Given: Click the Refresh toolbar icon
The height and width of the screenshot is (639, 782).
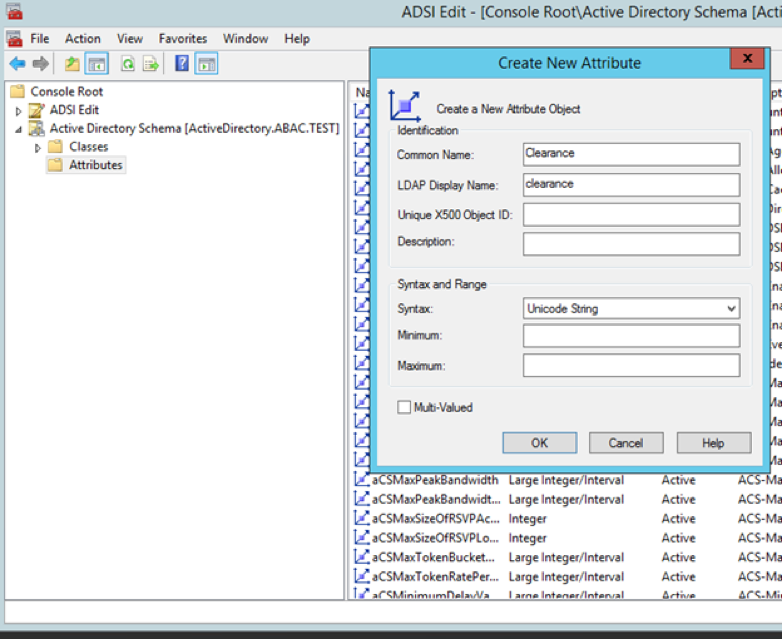Looking at the screenshot, I should pyautogui.click(x=128, y=64).
